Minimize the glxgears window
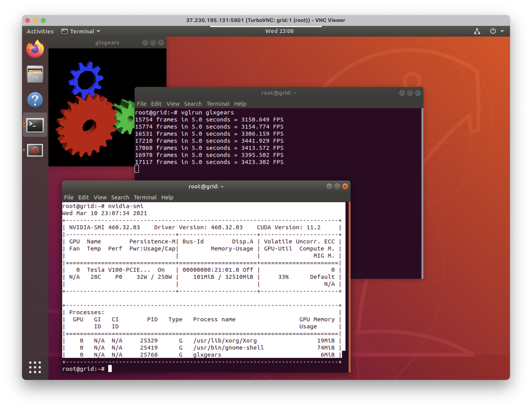The width and height of the screenshot is (532, 409). pos(145,43)
